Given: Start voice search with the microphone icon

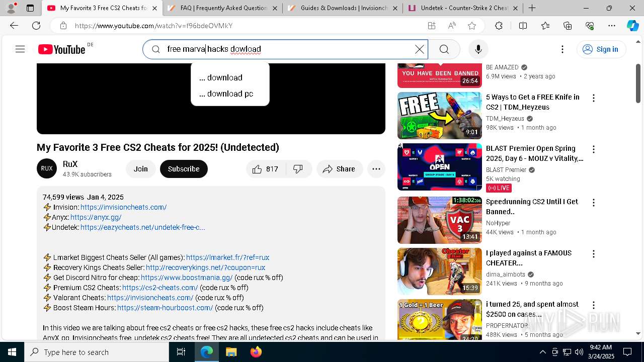Looking at the screenshot, I should pyautogui.click(x=478, y=49).
